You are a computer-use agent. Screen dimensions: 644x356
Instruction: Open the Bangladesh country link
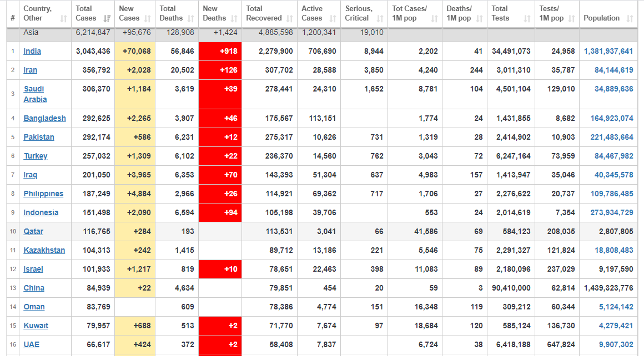44,119
